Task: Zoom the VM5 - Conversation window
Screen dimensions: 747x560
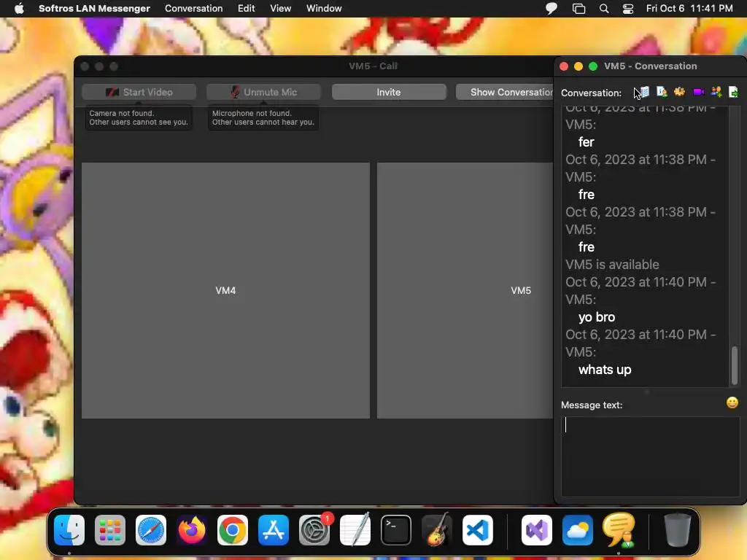Action: tap(593, 66)
